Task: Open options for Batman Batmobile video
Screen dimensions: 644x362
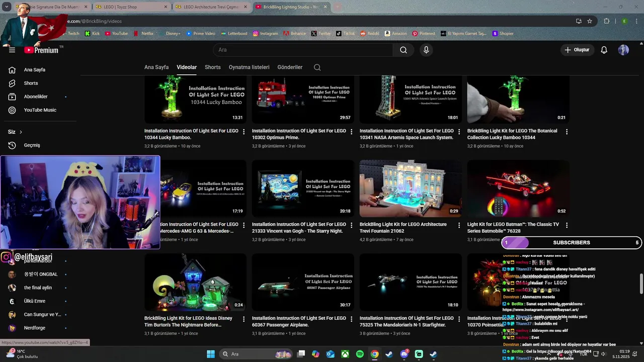Action: click(567, 225)
